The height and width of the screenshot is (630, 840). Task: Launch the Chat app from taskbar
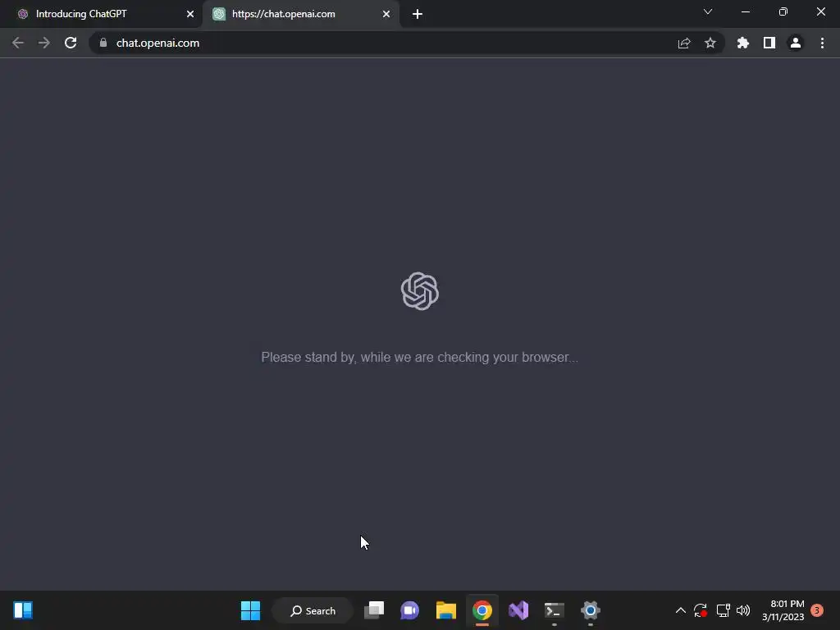[x=410, y=610]
